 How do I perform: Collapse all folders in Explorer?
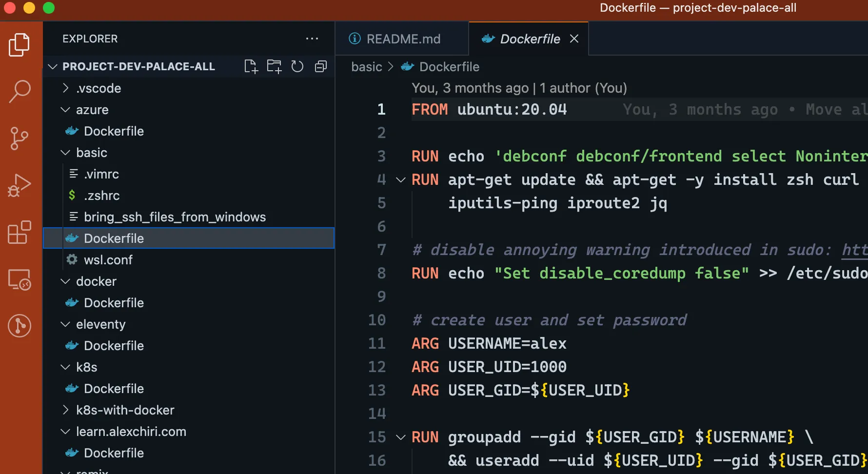coord(321,66)
